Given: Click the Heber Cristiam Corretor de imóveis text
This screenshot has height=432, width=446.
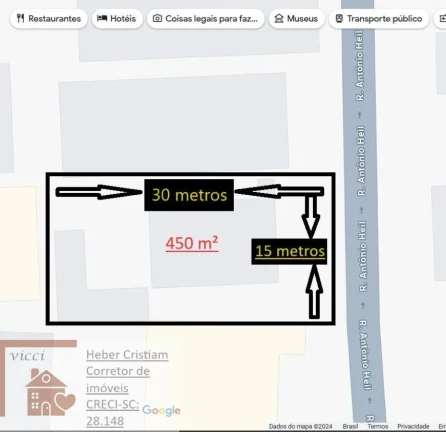Looking at the screenshot, I should pyautogui.click(x=127, y=371).
